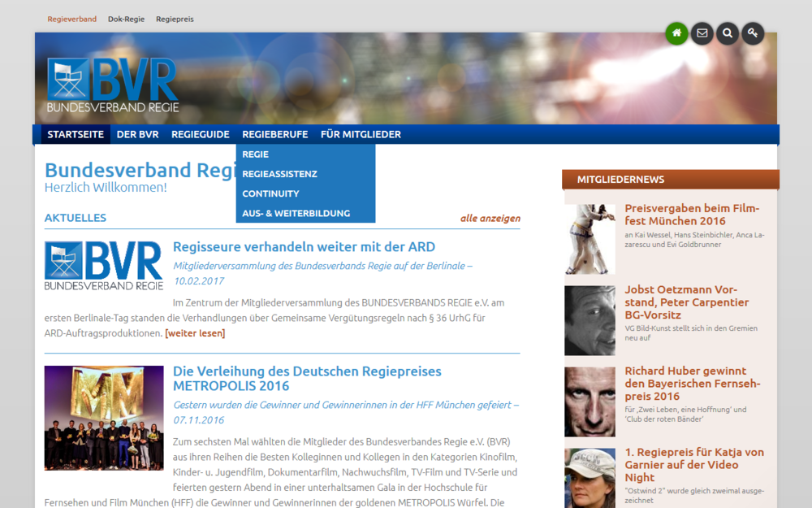The image size is (812, 508).
Task: Click the BVR logo thumbnail beside ARD article
Action: click(x=104, y=266)
